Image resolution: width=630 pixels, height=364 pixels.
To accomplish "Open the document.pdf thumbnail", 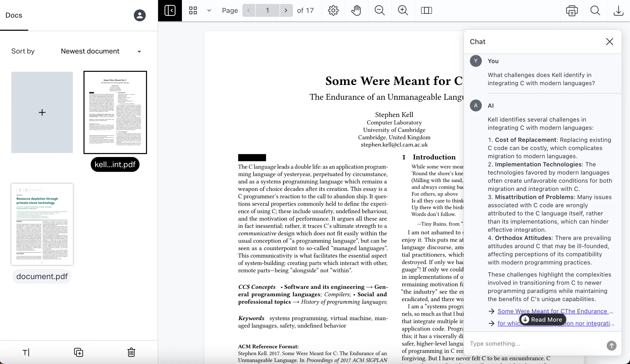I will point(42,224).
